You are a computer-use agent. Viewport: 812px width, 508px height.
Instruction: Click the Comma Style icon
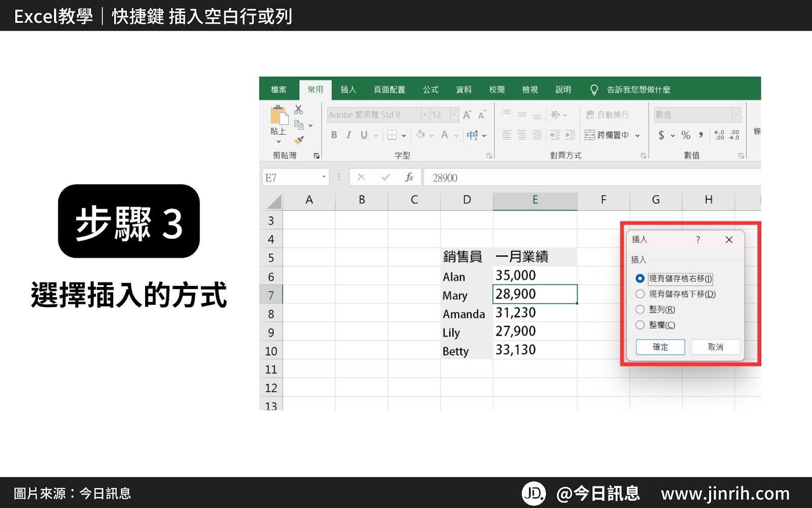701,135
